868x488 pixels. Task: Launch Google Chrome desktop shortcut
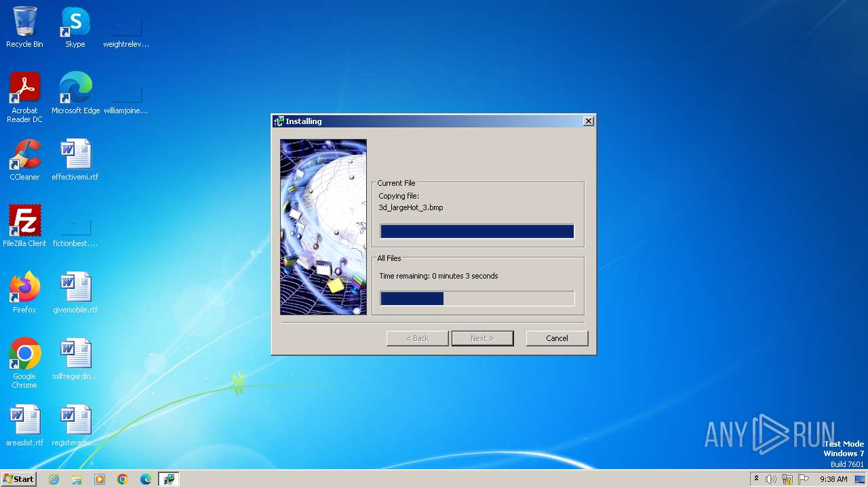[x=24, y=363]
